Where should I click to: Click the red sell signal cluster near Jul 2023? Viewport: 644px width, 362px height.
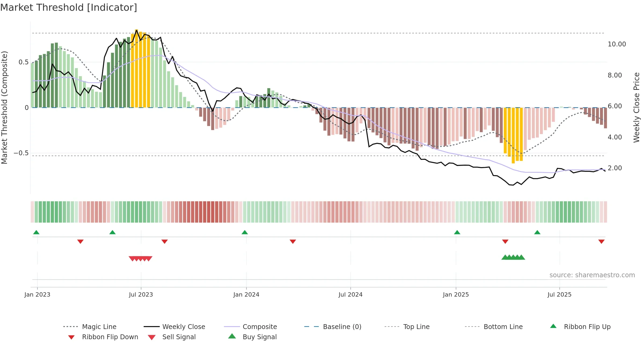point(141,258)
